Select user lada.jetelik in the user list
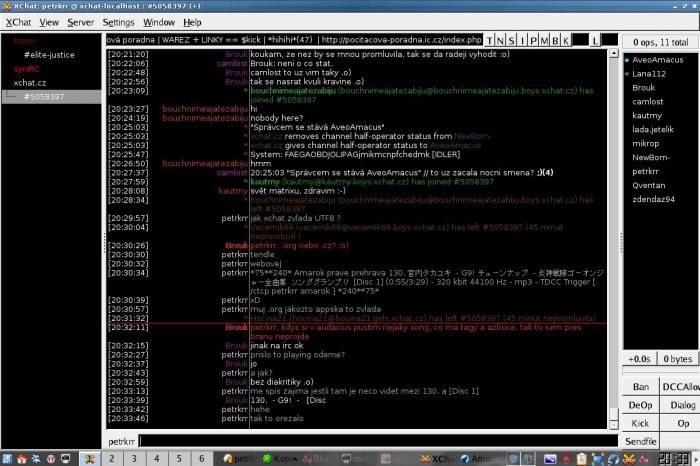 pyautogui.click(x=653, y=130)
